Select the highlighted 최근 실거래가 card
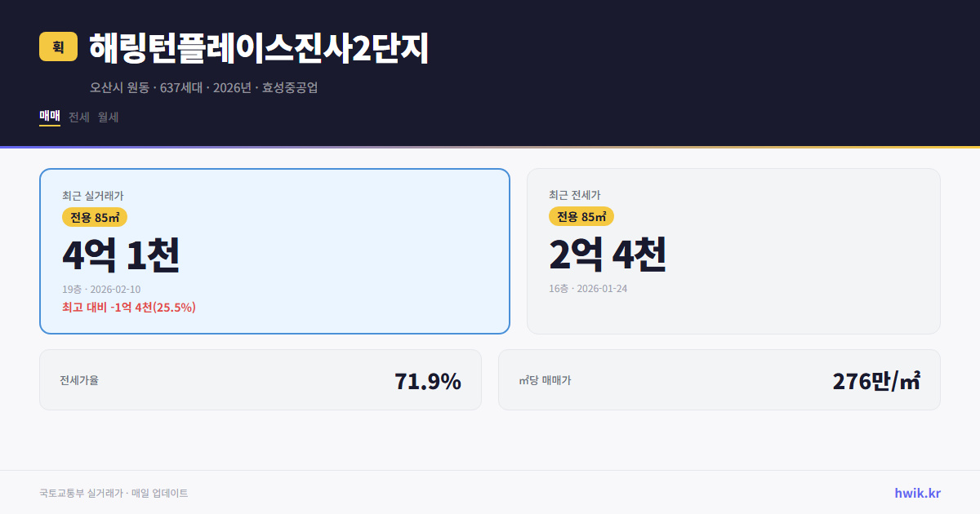980x514 pixels. tap(274, 250)
